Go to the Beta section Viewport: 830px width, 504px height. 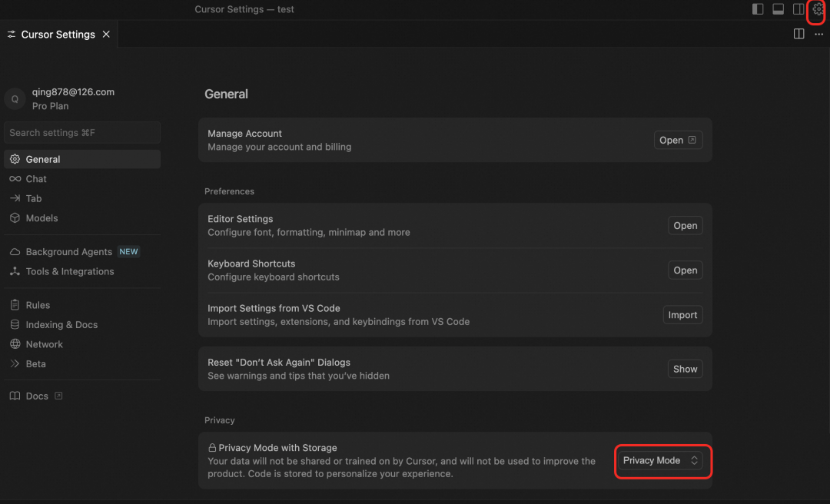pyautogui.click(x=82, y=363)
